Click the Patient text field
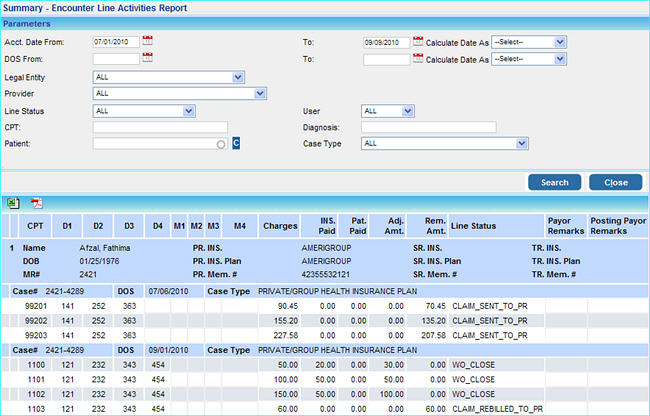 tap(152, 144)
